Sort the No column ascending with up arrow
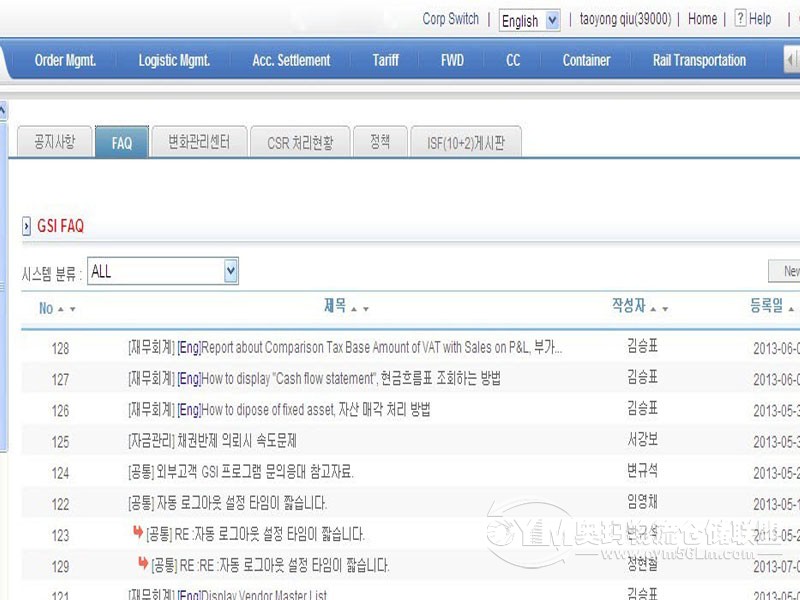 tap(61, 309)
